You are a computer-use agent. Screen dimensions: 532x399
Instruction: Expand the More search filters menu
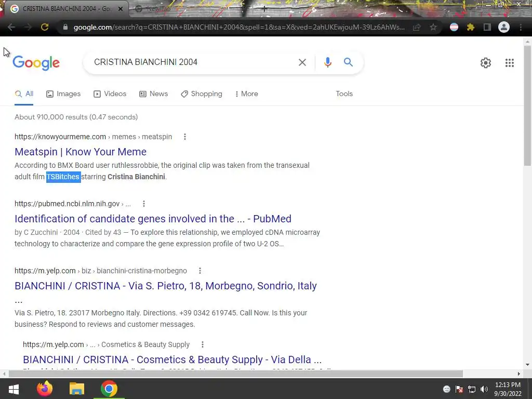pyautogui.click(x=247, y=94)
